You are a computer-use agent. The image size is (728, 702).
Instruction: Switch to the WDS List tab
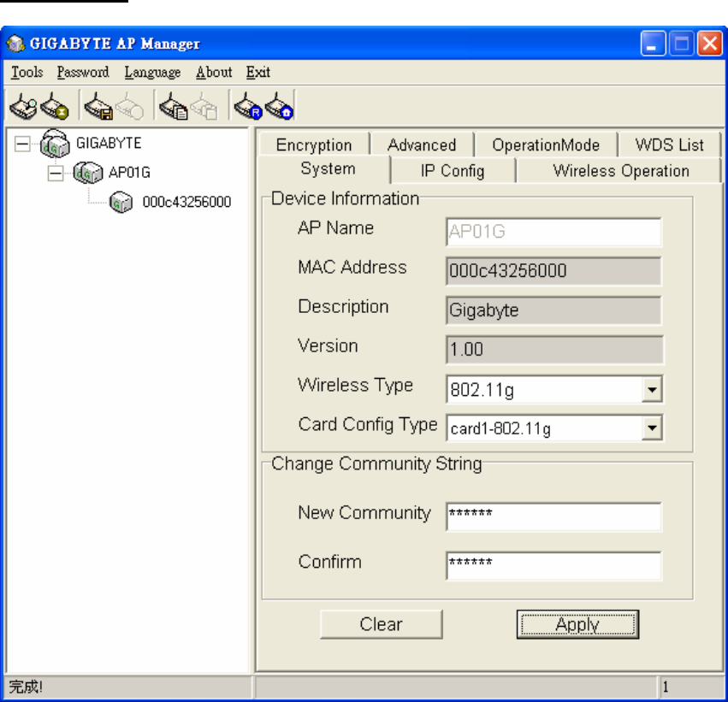pos(669,145)
